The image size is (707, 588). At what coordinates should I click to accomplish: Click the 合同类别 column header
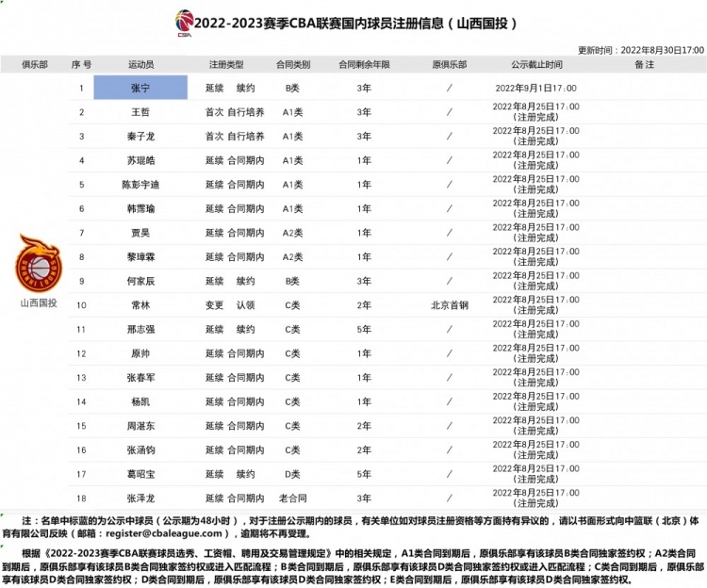pos(293,64)
